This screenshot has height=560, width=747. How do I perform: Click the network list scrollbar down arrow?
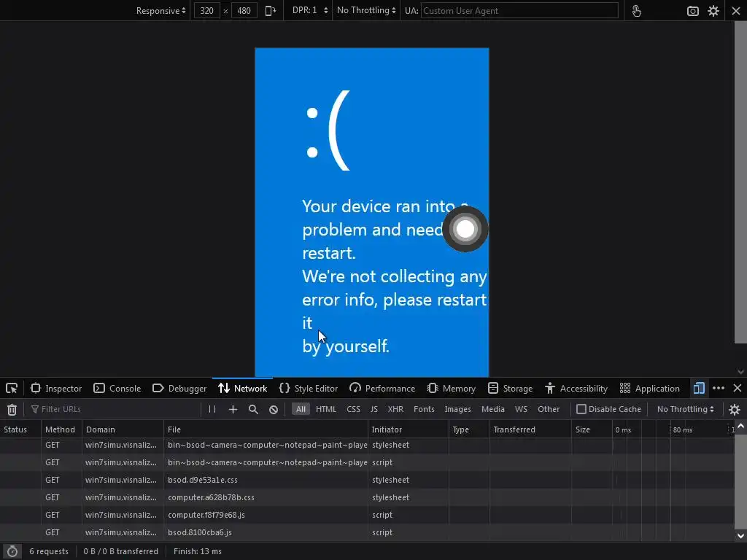click(740, 536)
